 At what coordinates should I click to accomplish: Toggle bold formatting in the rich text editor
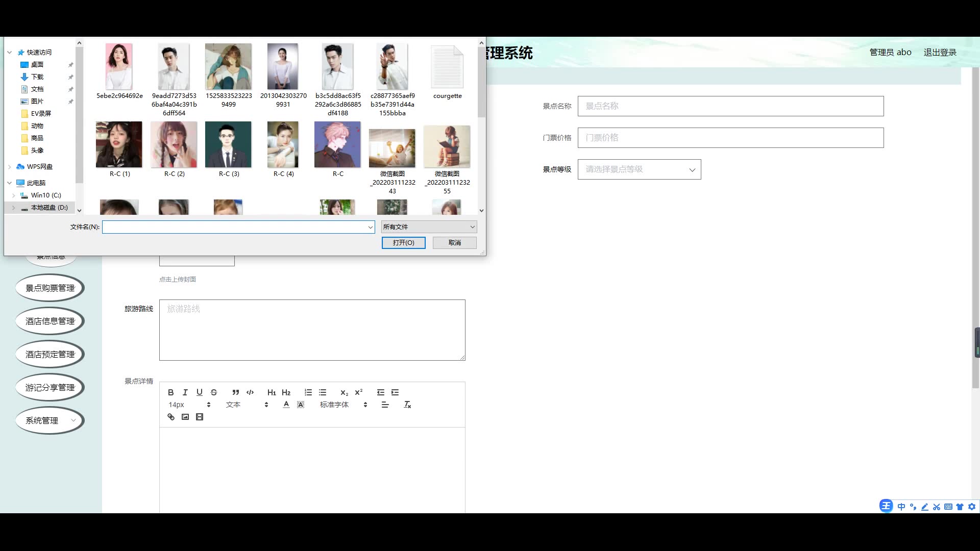pyautogui.click(x=171, y=392)
